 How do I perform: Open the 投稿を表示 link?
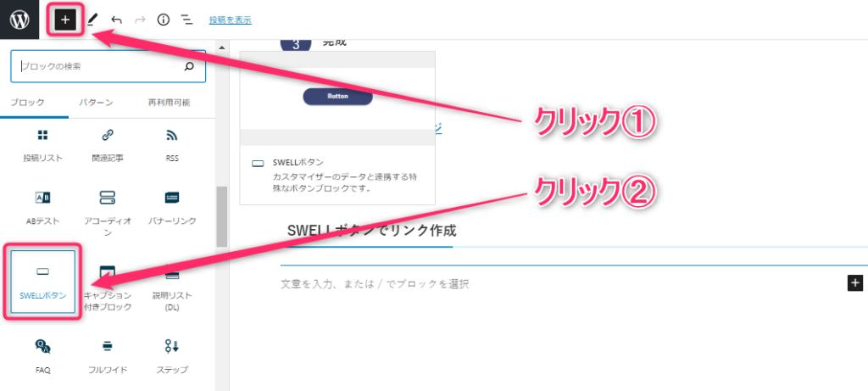coord(231,20)
